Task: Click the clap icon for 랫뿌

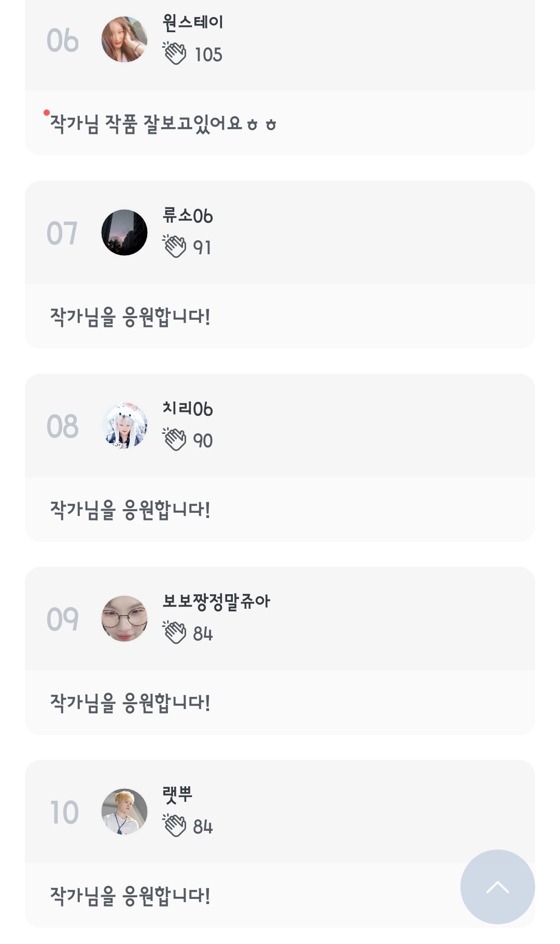Action: [x=175, y=826]
